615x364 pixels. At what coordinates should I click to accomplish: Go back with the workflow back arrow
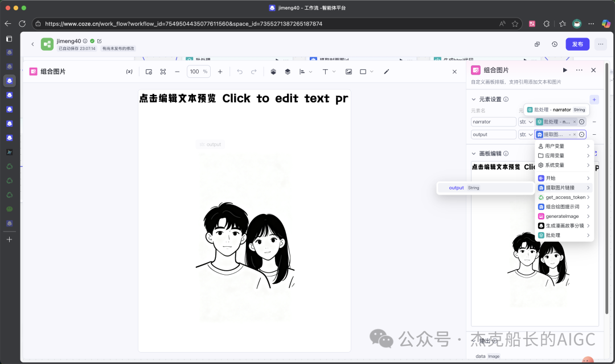pos(32,44)
